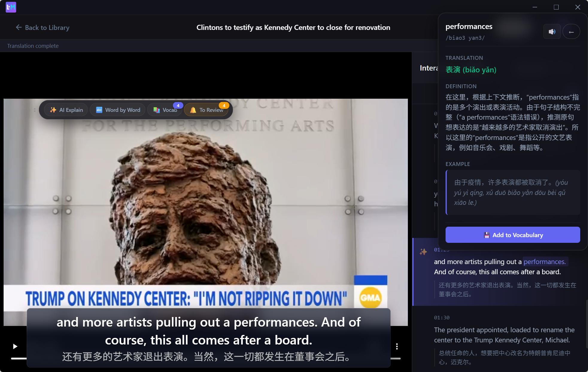
Task: Open the video options three-dot menu
Action: (x=397, y=346)
